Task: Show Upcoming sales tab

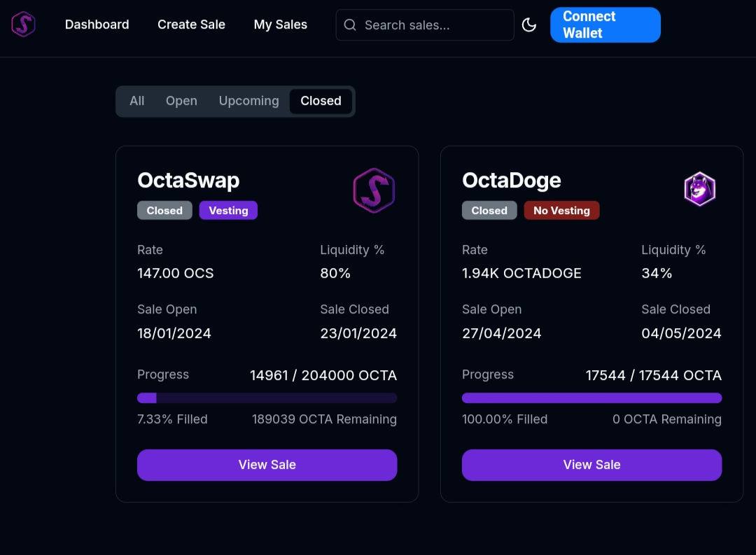Action: click(x=248, y=101)
